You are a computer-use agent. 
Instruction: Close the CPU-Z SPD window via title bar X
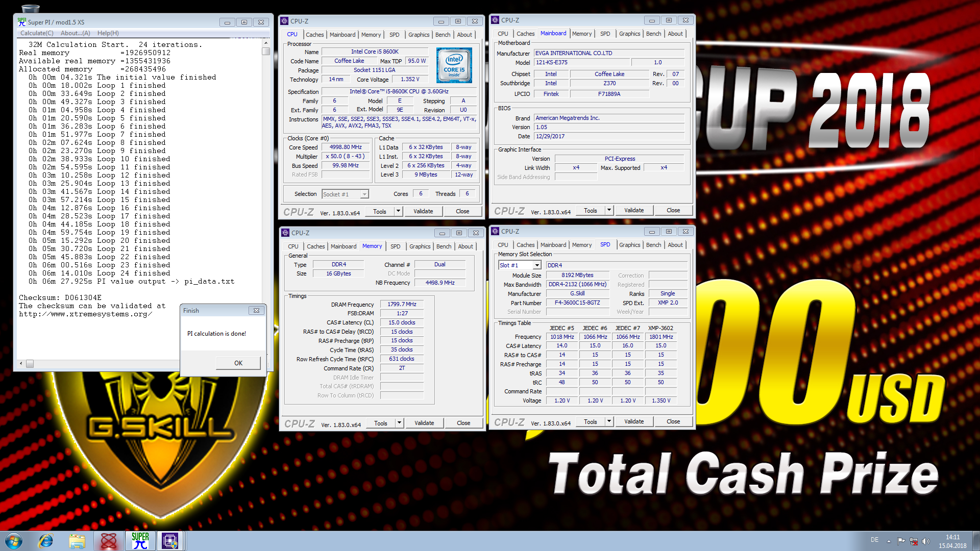click(x=685, y=231)
